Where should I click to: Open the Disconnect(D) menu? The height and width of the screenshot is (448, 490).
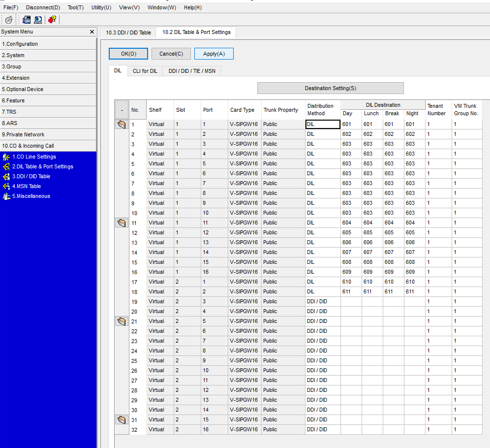click(x=43, y=7)
